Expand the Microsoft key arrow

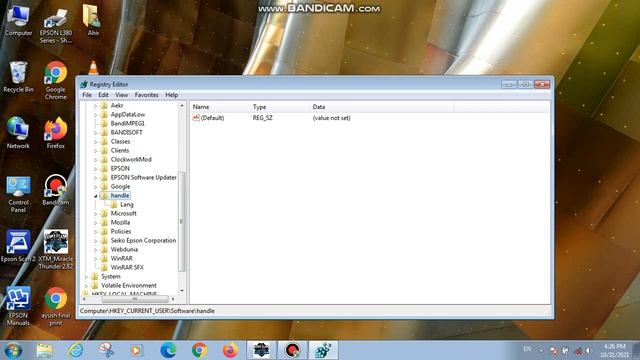(x=96, y=213)
